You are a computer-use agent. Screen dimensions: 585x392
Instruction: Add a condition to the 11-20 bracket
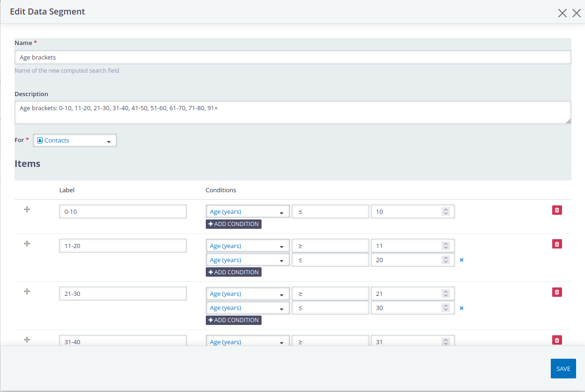(x=233, y=272)
